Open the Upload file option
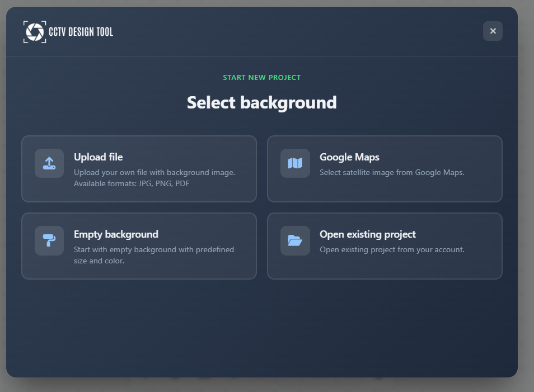Image resolution: width=534 pixels, height=392 pixels. (x=138, y=168)
